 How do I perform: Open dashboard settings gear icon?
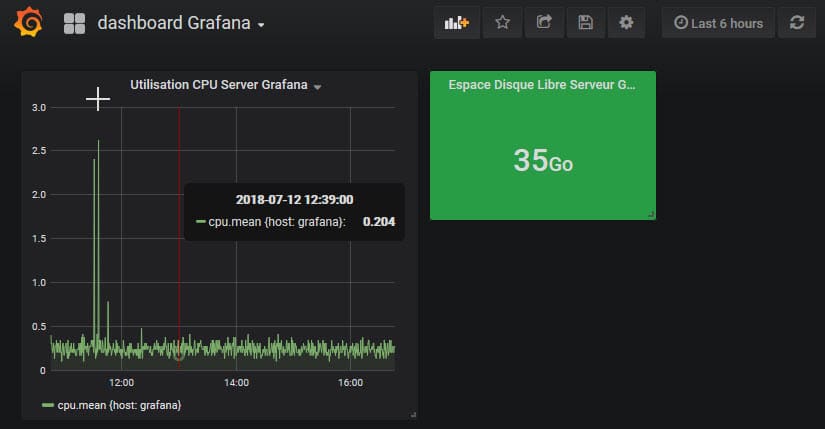click(626, 23)
